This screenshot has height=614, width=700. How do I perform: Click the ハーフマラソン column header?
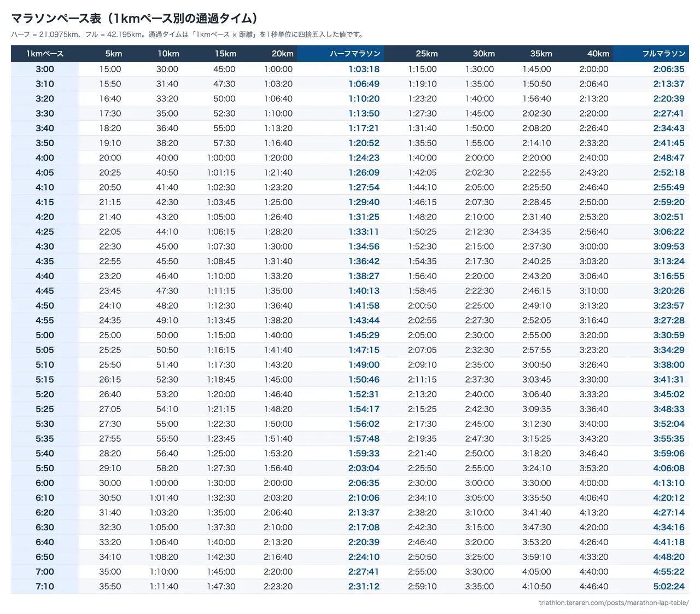[355, 54]
